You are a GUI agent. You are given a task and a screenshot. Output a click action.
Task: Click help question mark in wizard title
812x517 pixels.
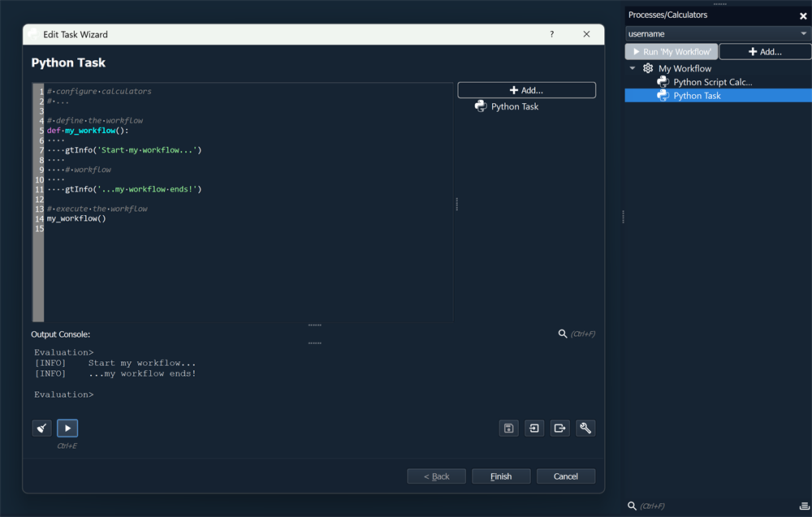click(551, 34)
